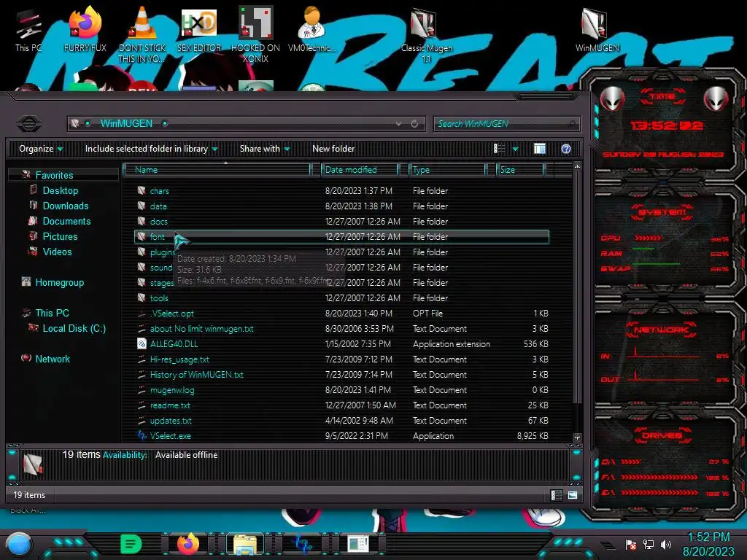Screen dimensions: 747x560
Task: Open the blue VSelect taskbar icon
Action: coord(302,544)
